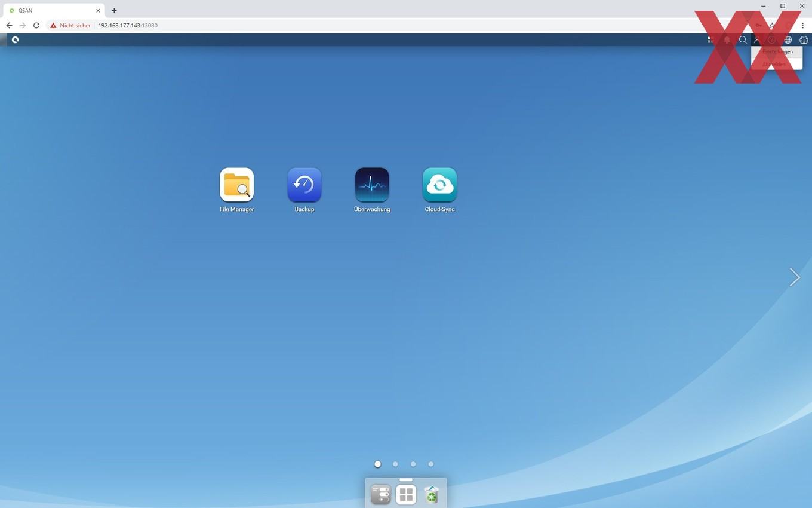Open the File Manager app
The image size is (812, 508).
(x=237, y=185)
